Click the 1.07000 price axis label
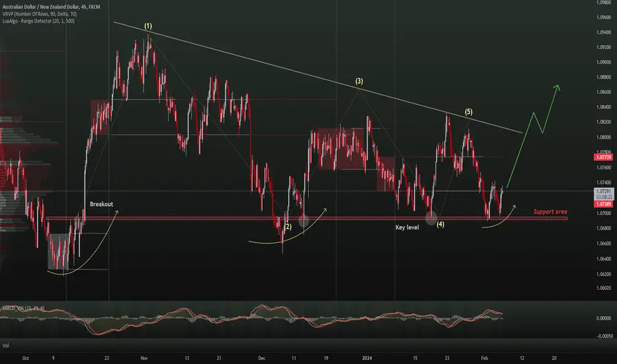Image resolution: width=617 pixels, height=364 pixels. [603, 213]
